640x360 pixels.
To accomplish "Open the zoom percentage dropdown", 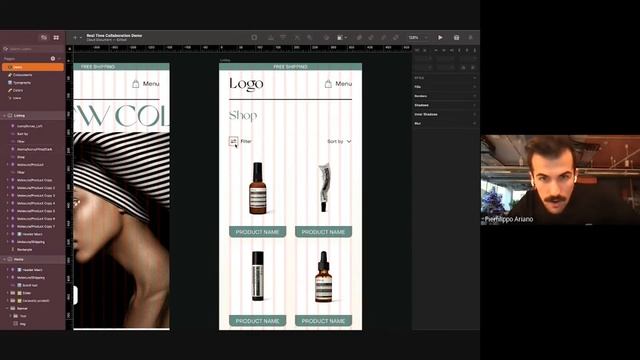I will pos(418,38).
